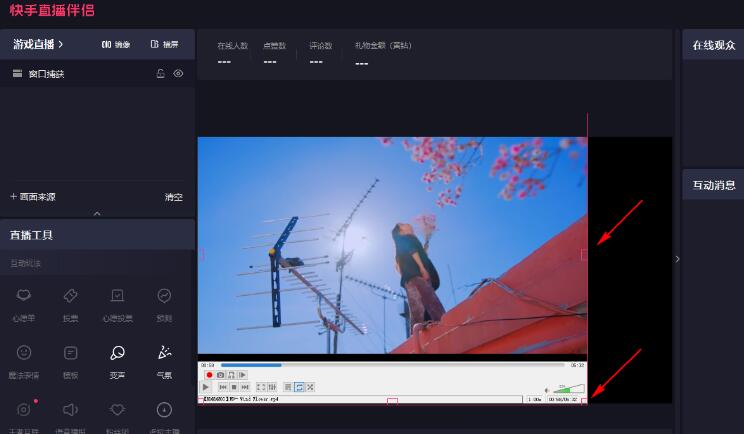Open the 游戏直播 mode selector

(38, 44)
